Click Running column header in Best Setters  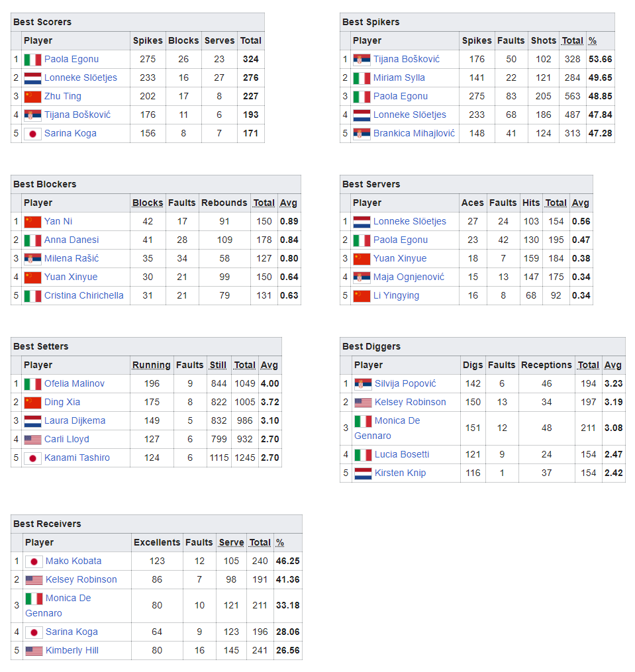(x=152, y=365)
